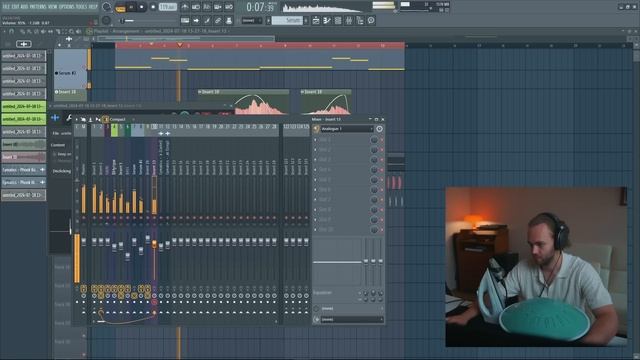This screenshot has height=360, width=640.
Task: Expand Slot 3 arrow in mixer effects
Action: (x=315, y=160)
